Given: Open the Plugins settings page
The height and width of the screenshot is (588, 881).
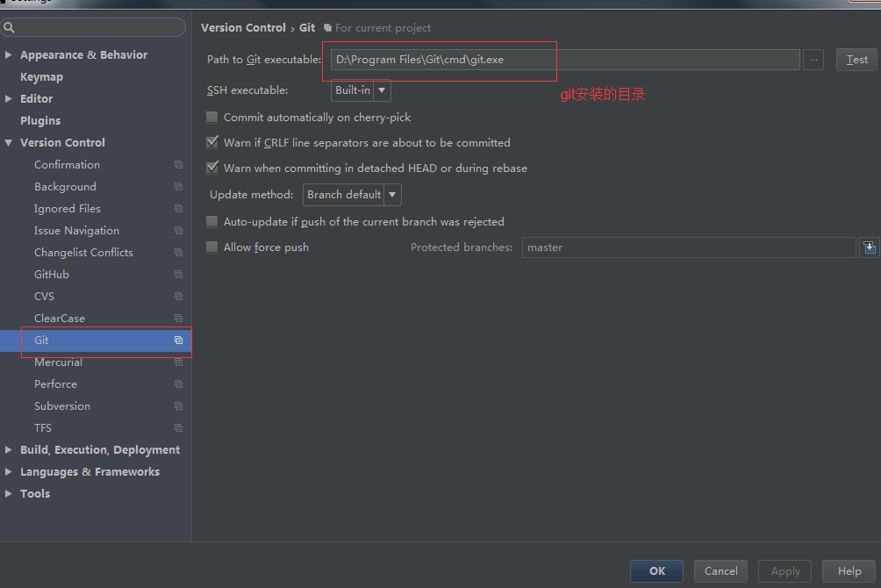Looking at the screenshot, I should coord(40,121).
